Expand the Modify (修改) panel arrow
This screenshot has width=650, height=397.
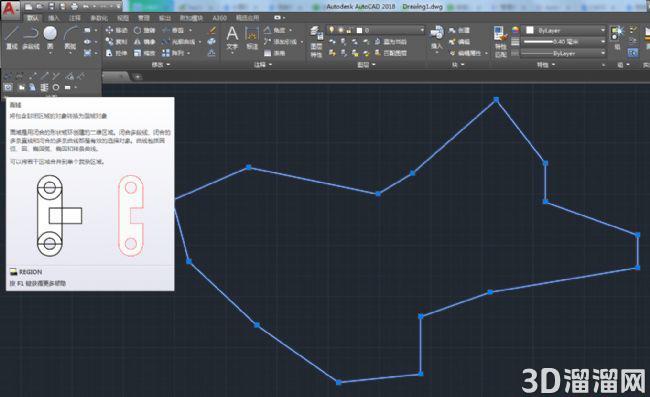coord(169,65)
